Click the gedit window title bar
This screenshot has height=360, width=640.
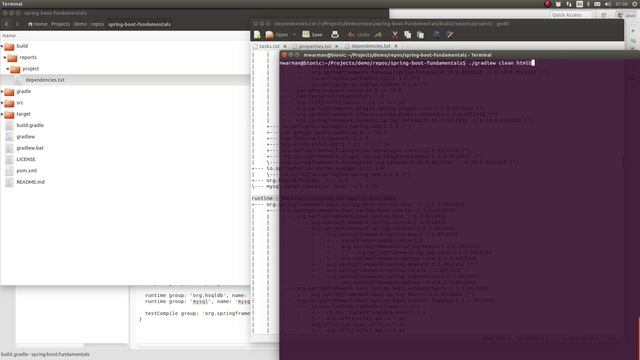click(437, 24)
